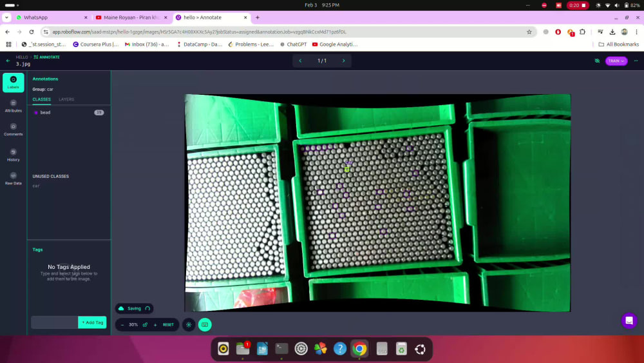Open the Google Analytics bookmark

pos(335,44)
